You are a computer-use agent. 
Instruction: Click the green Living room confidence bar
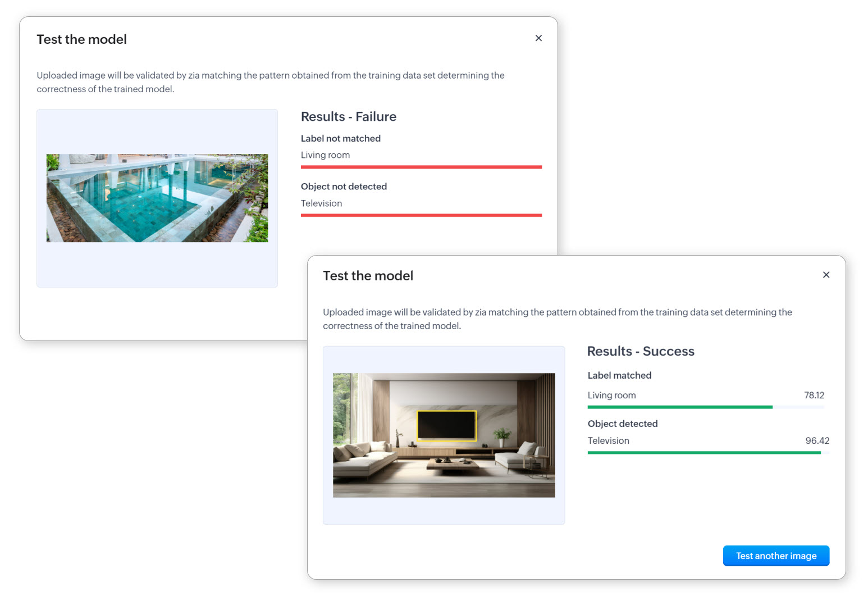(x=679, y=407)
